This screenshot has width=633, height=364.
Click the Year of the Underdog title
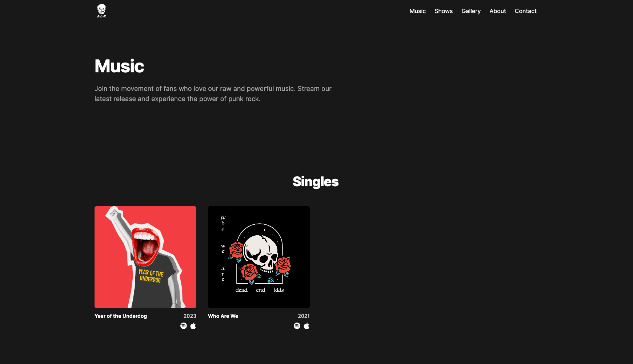tap(121, 316)
